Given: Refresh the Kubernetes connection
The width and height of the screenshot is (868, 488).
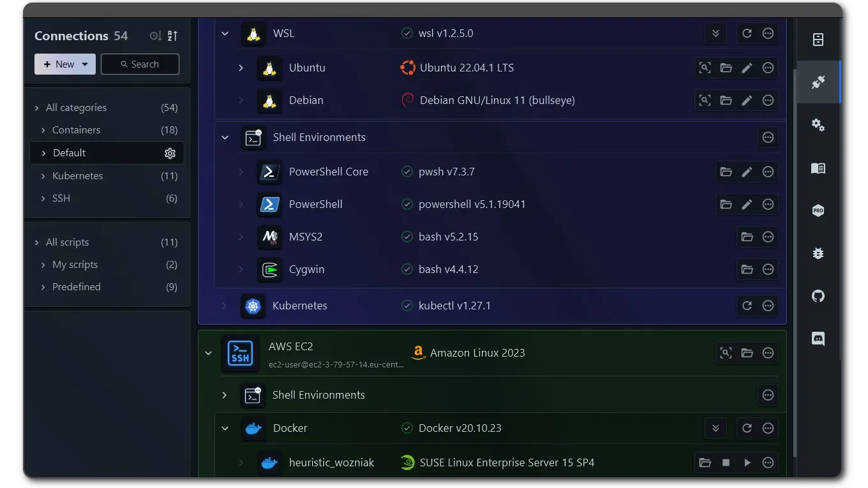Looking at the screenshot, I should 747,306.
